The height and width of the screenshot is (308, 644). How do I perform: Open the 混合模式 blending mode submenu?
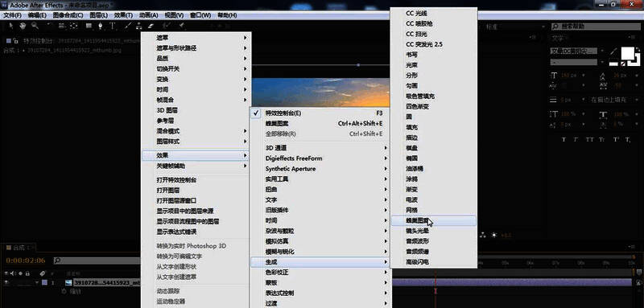coord(196,131)
